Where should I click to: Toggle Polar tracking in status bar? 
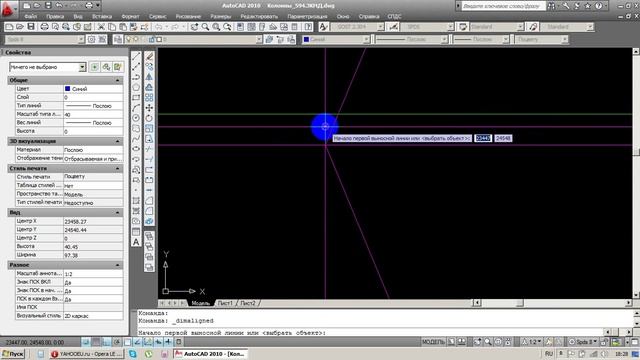[117, 342]
